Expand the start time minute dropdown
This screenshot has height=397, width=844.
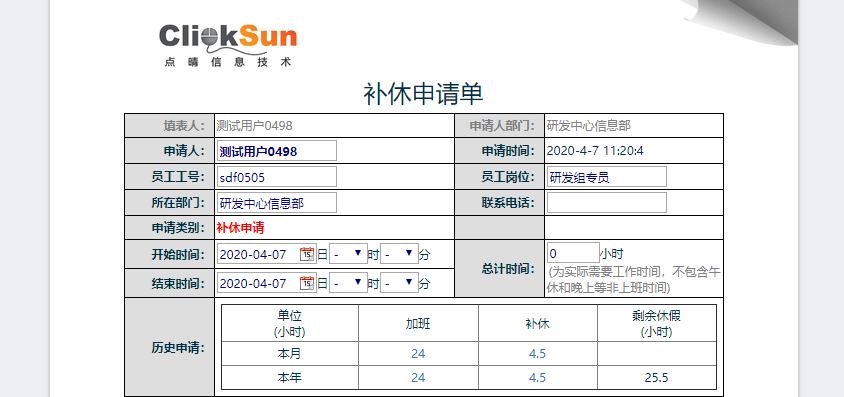[399, 253]
